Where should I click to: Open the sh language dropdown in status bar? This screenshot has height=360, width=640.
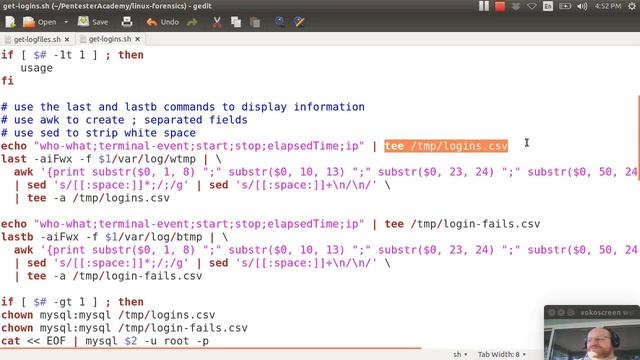click(x=460, y=354)
